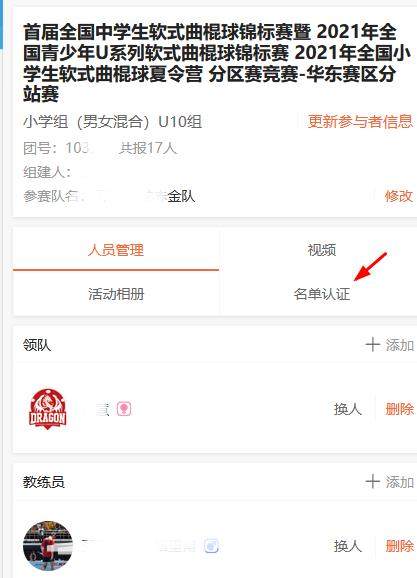Screen dimensions: 417x578
Task: Select the 活动相册 tab
Action: tap(116, 294)
